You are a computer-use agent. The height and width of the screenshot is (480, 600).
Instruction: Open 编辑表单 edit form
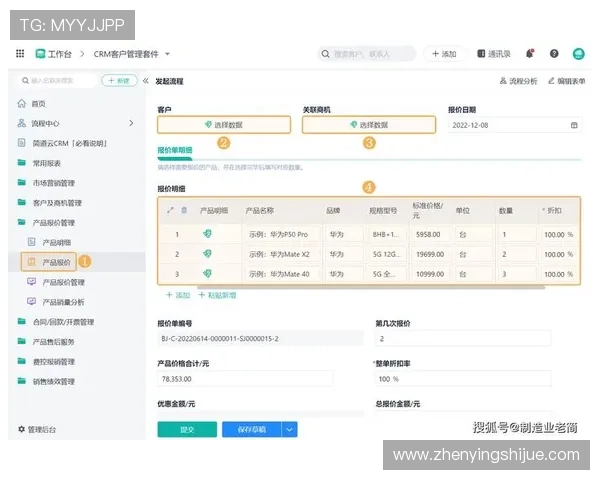pyautogui.click(x=566, y=81)
